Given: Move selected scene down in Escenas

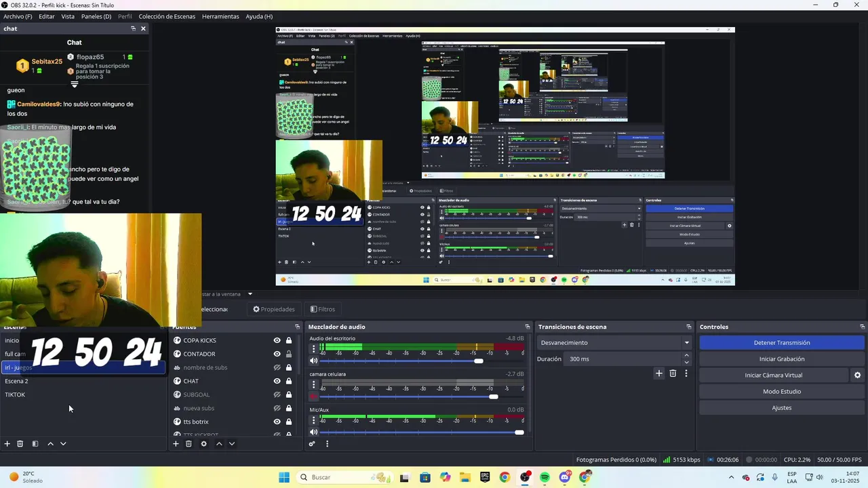Looking at the screenshot, I should (x=63, y=444).
